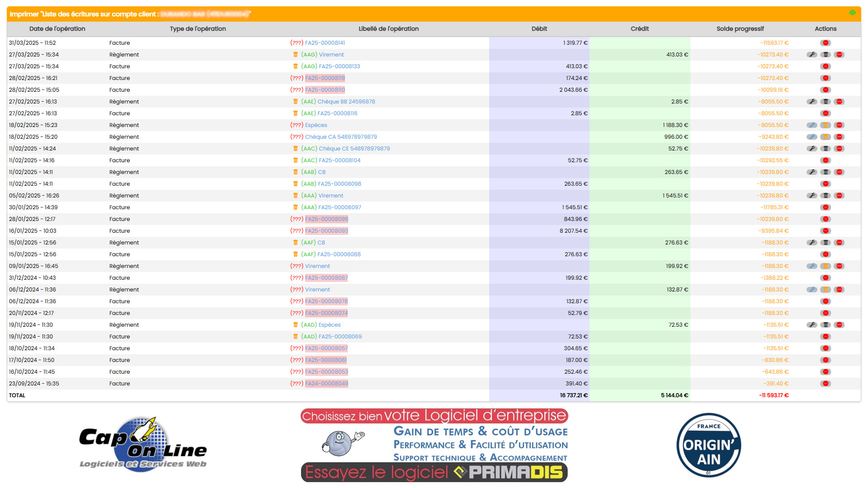Open invoice link FA25-00008093

[x=326, y=231]
